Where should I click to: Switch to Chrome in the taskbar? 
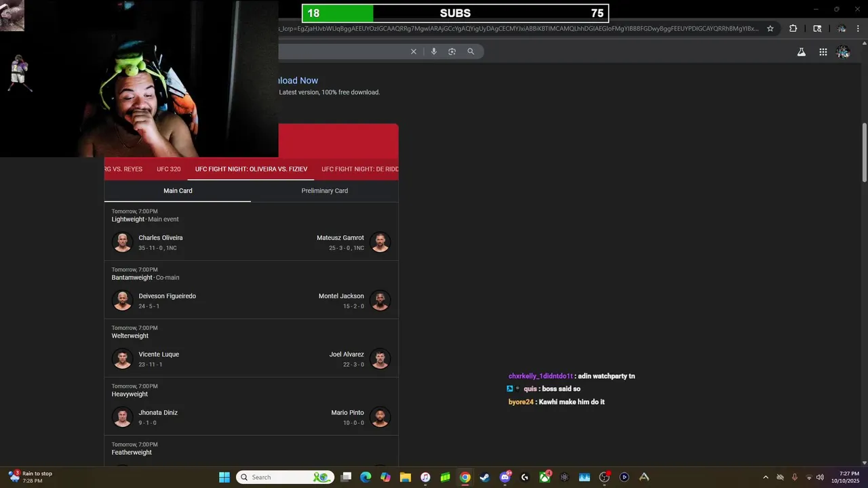click(465, 477)
